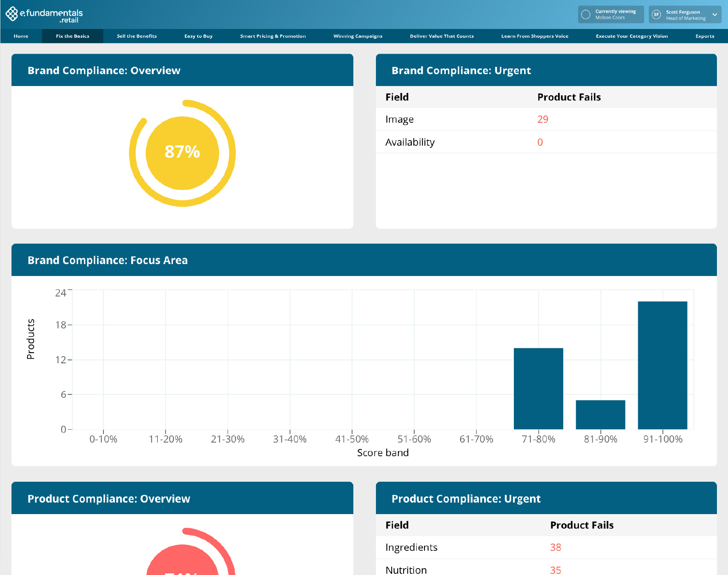Click the Product Compliance: Urgent panel title
This screenshot has width=728, height=575.
click(x=466, y=499)
